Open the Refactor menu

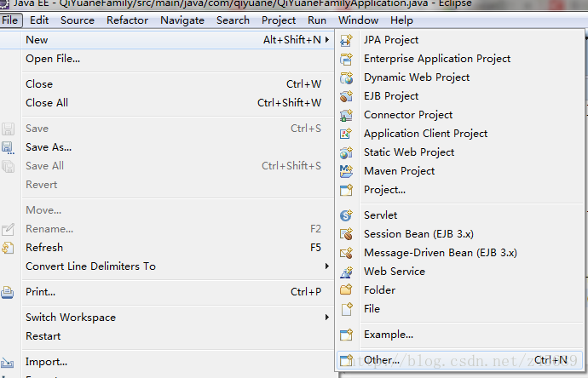click(127, 20)
